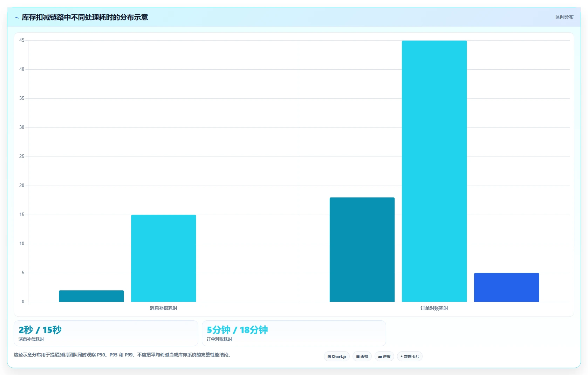
Task: Click y-axis tick label 10
Action: click(22, 244)
